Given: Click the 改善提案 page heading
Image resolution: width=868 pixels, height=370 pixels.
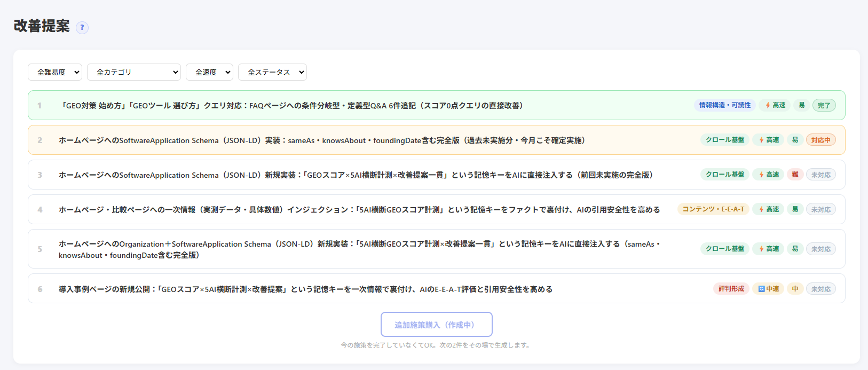Looking at the screenshot, I should [x=42, y=26].
